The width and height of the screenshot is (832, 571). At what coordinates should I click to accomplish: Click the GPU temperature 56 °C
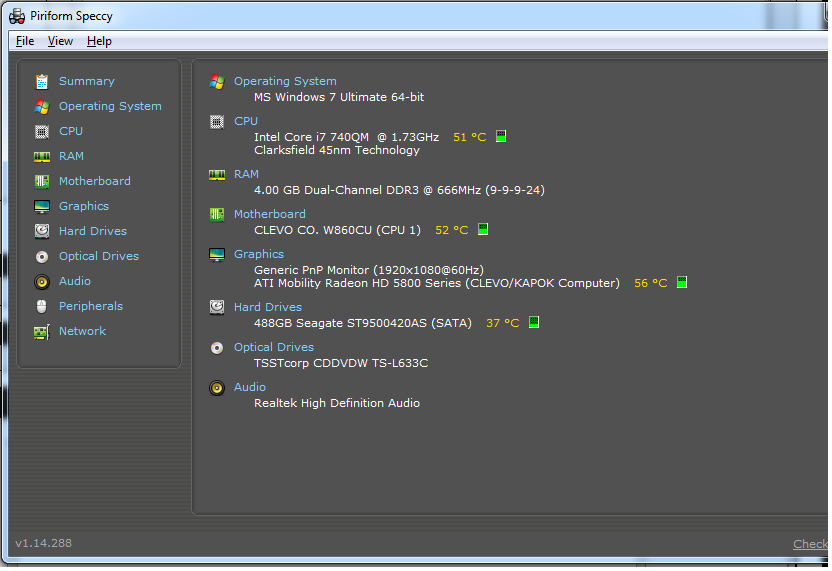[x=651, y=283]
